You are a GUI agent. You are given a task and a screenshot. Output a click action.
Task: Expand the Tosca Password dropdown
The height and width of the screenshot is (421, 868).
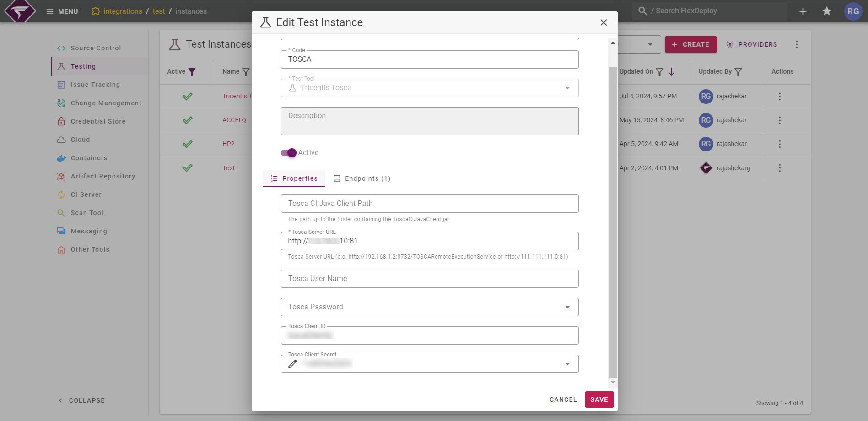point(567,307)
